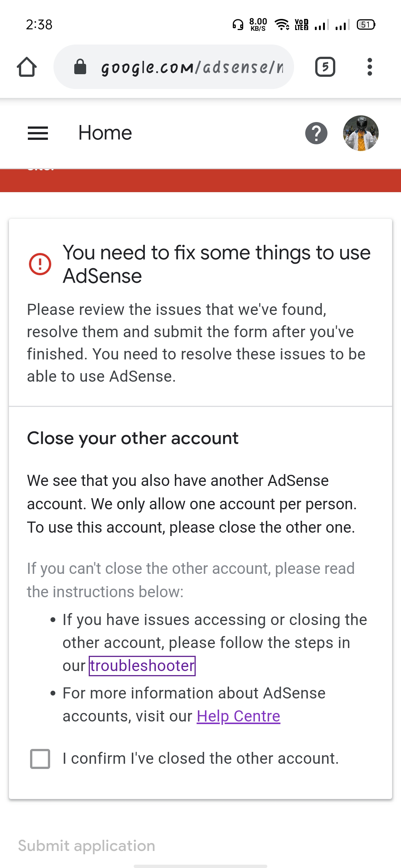Tap the 2:38 clock in status bar
The image size is (401, 868).
tap(39, 25)
